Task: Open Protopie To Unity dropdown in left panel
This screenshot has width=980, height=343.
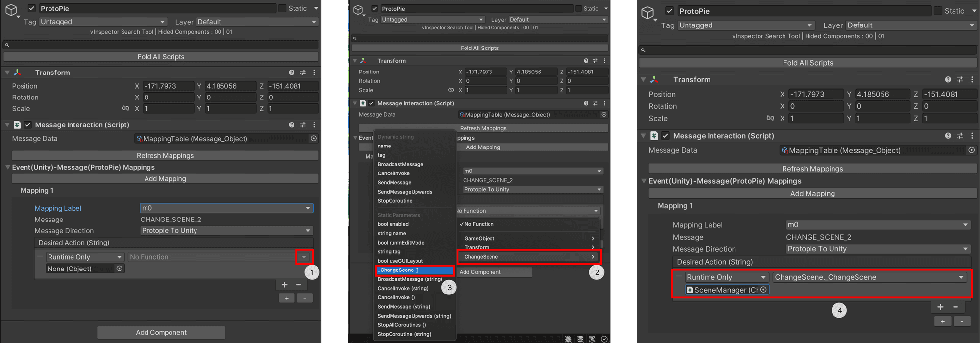Action: pyautogui.click(x=226, y=231)
